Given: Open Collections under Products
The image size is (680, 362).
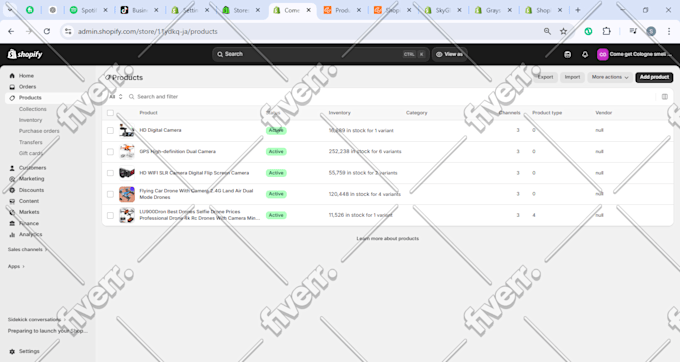Looking at the screenshot, I should click(33, 109).
